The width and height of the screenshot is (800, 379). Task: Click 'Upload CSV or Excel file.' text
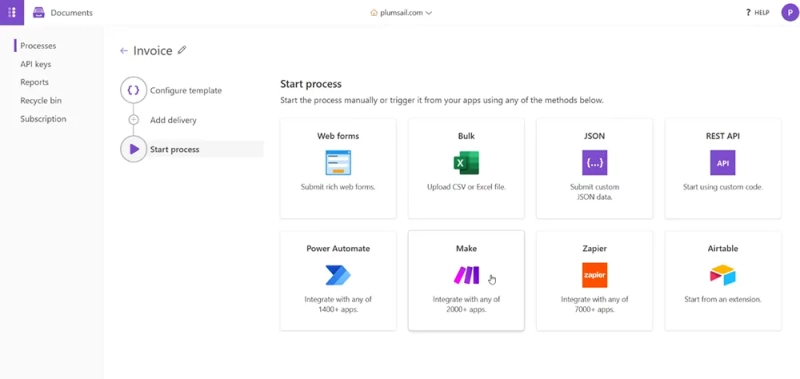466,187
